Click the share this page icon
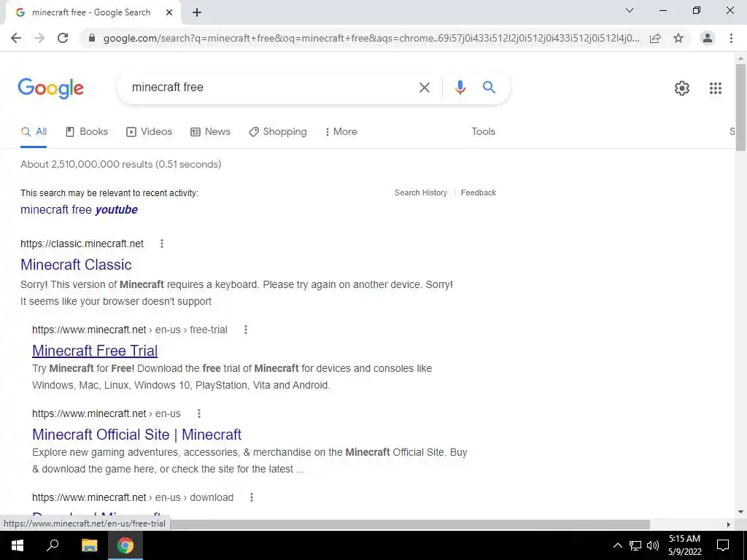Viewport: 747px width, 560px height. point(655,38)
